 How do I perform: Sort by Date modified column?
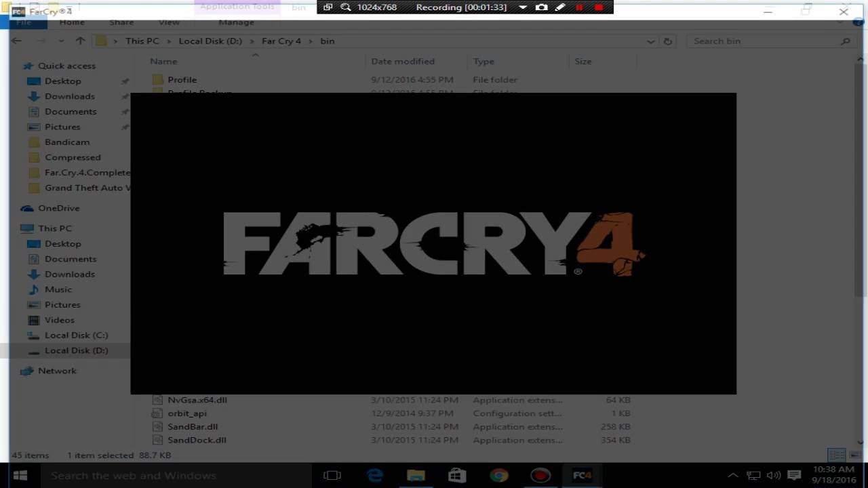(403, 61)
